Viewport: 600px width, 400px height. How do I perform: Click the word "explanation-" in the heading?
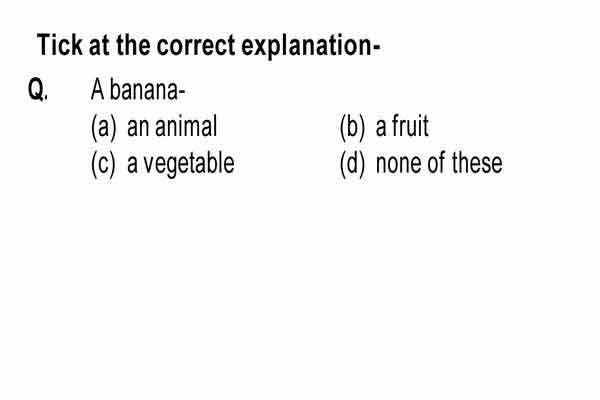pos(310,47)
